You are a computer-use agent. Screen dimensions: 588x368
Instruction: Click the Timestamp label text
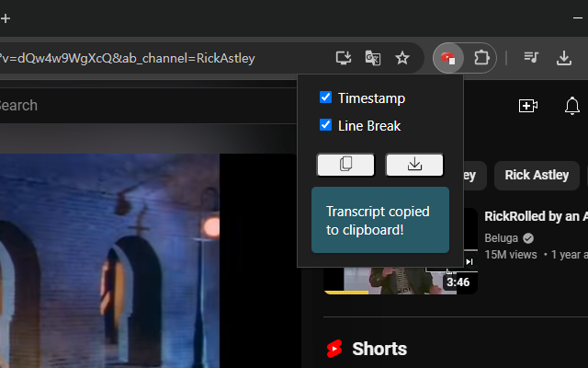pos(371,98)
